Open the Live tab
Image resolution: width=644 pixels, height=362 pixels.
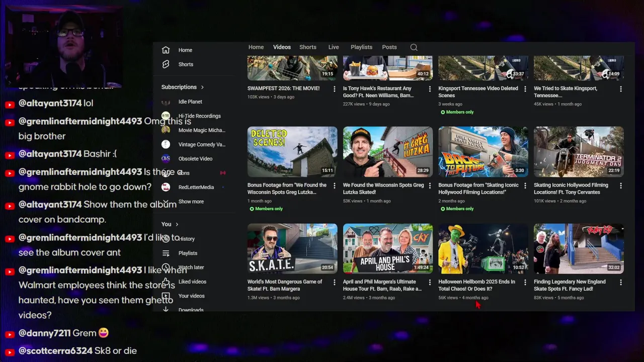click(334, 47)
